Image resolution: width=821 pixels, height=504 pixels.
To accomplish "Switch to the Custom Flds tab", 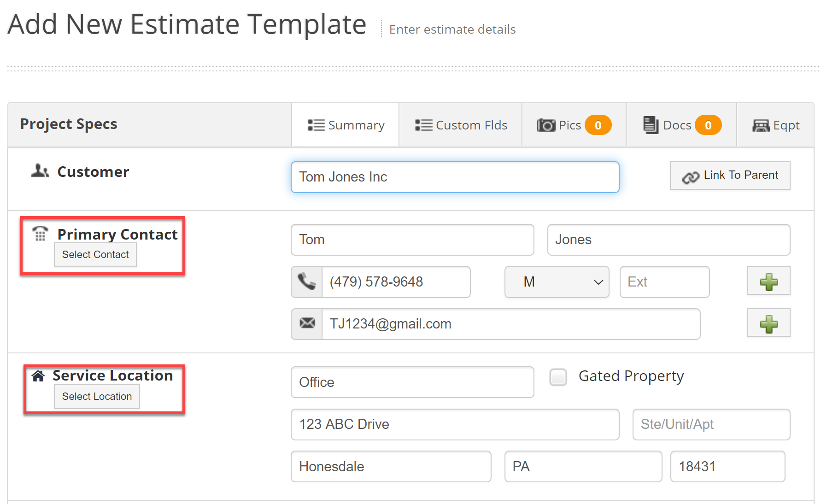I will point(461,125).
